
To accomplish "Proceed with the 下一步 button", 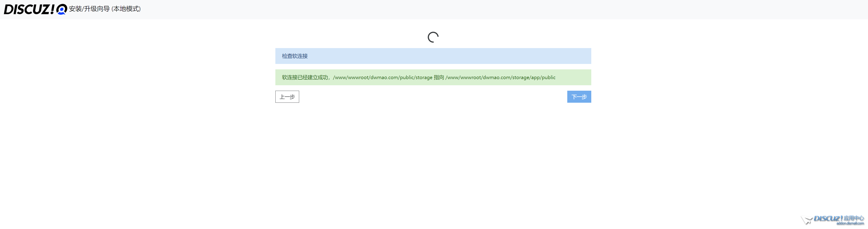I will (x=579, y=97).
